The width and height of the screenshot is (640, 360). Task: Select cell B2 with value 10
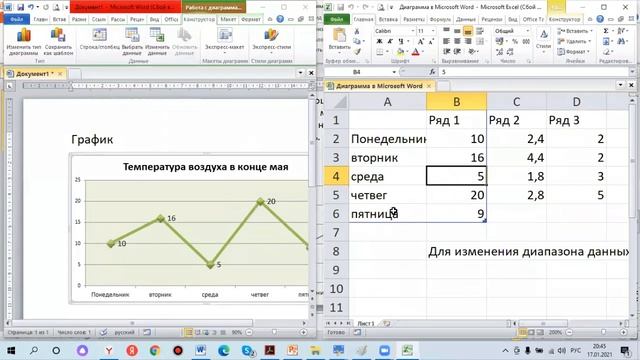tap(456, 139)
